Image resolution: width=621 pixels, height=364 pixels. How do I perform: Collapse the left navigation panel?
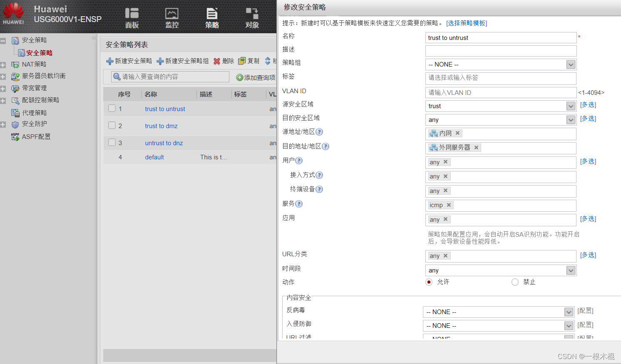point(94,38)
